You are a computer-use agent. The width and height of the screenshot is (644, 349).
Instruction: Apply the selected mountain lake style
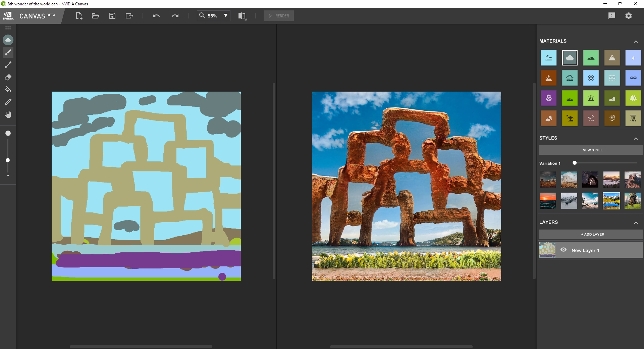coord(611,201)
